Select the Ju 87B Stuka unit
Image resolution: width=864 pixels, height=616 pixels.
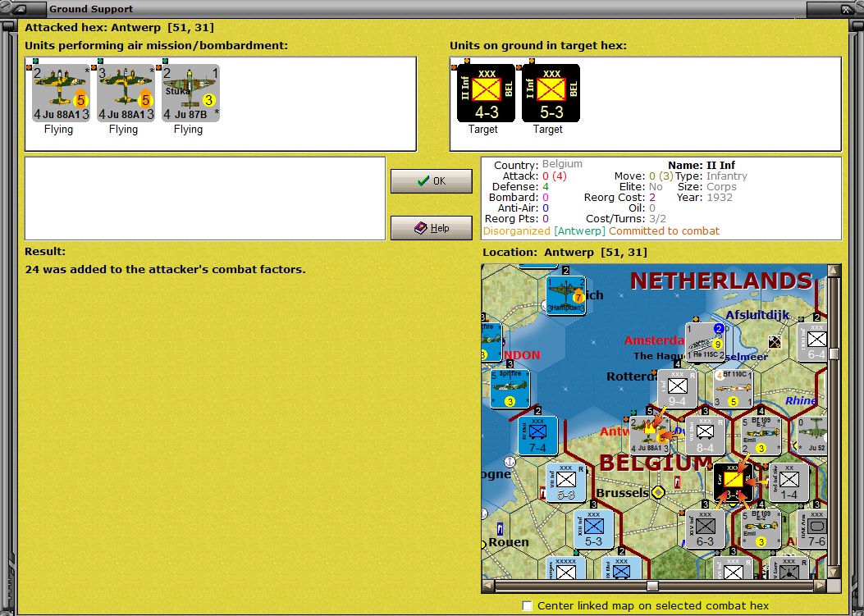click(190, 93)
